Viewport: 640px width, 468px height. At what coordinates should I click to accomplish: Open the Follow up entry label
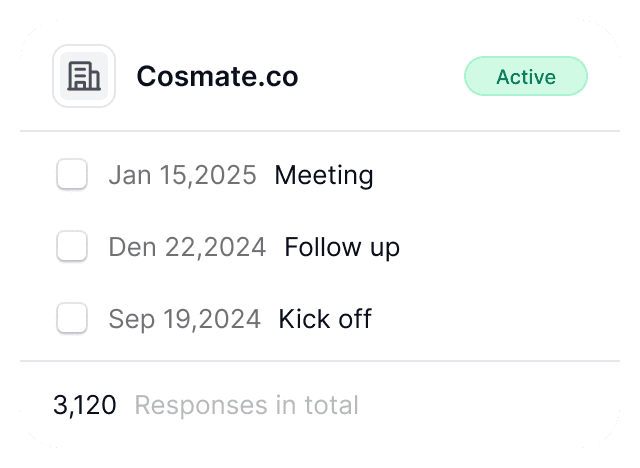pyautogui.click(x=342, y=247)
